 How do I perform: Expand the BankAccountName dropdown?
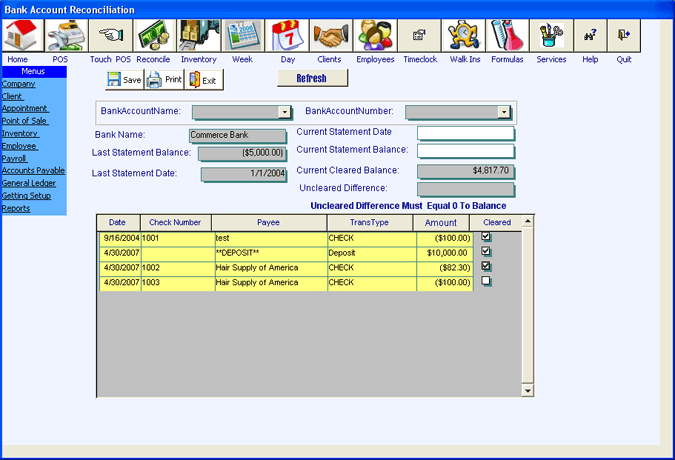point(284,112)
